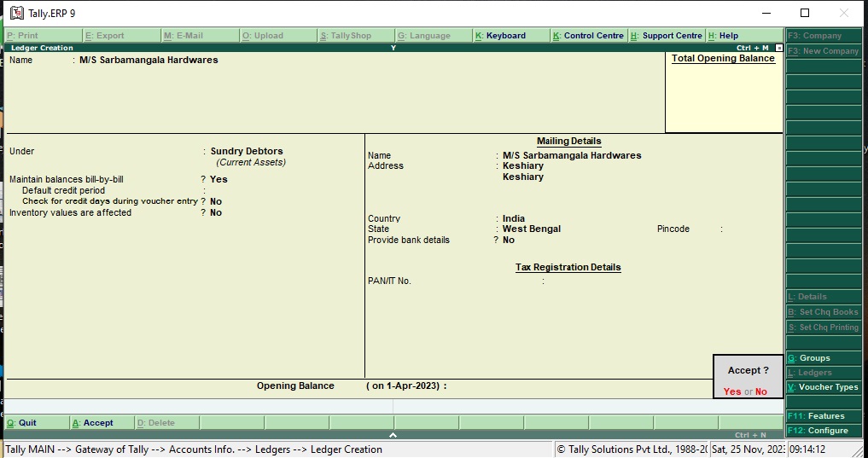This screenshot has height=458, width=868.
Task: Open the E: Export option
Action: [x=122, y=36]
